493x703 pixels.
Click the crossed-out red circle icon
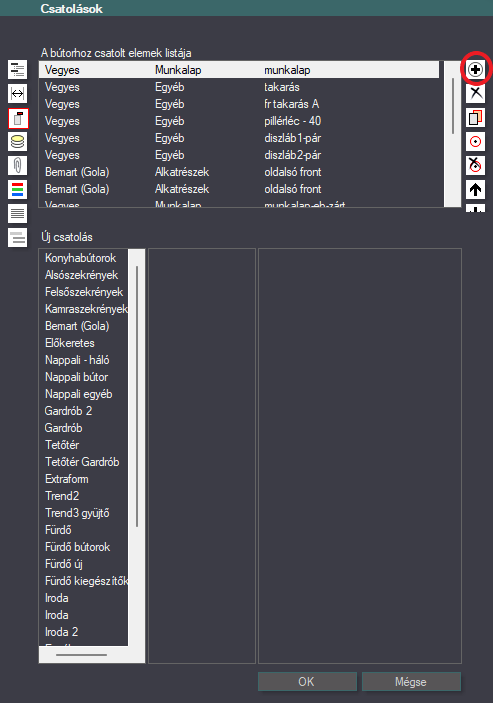pos(475,165)
